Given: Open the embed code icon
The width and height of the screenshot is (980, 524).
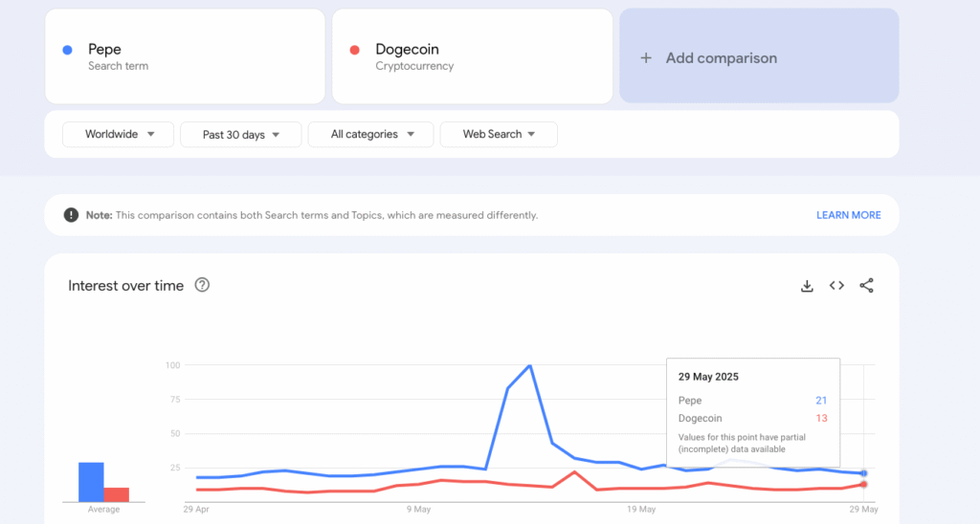Looking at the screenshot, I should (836, 286).
